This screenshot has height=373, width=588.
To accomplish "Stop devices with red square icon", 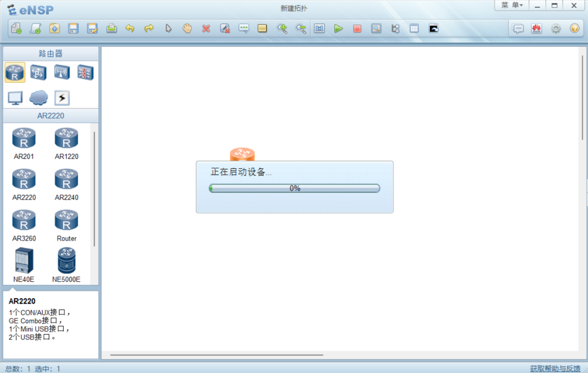I will 357,28.
